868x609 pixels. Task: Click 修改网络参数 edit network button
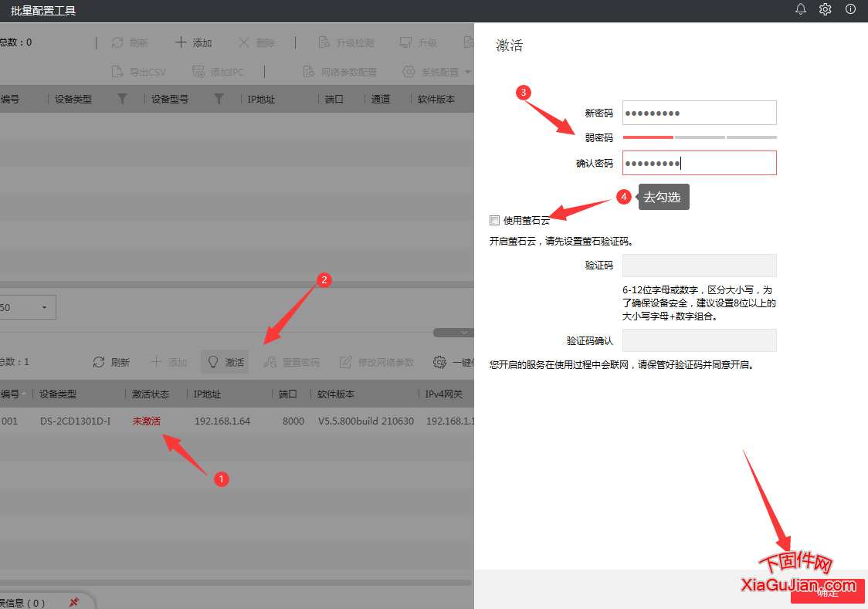(x=377, y=362)
